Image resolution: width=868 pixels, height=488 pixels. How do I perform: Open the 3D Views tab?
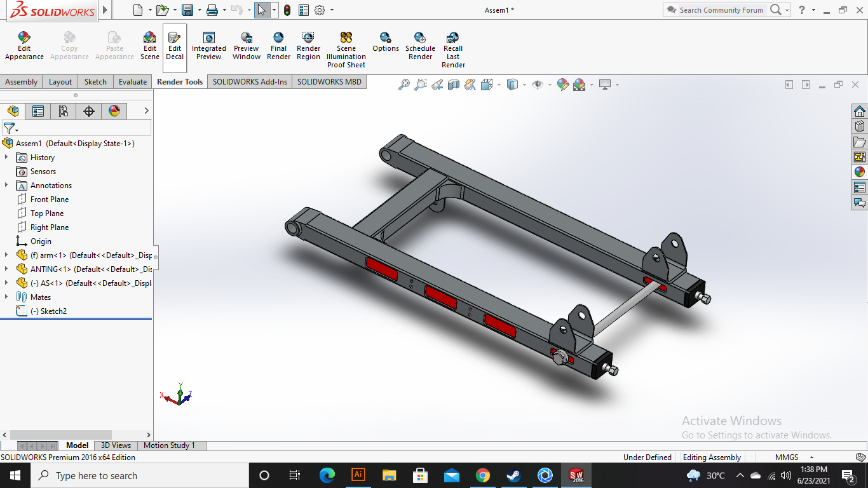coord(116,445)
